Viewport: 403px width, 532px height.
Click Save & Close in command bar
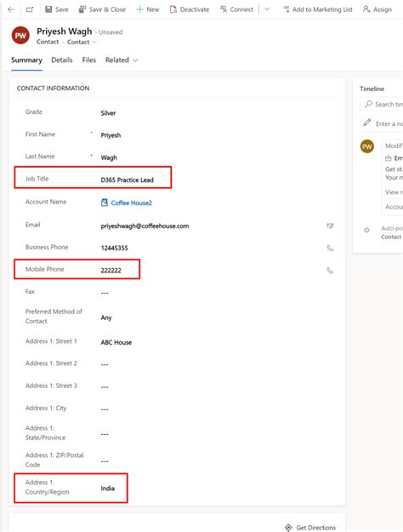[102, 9]
